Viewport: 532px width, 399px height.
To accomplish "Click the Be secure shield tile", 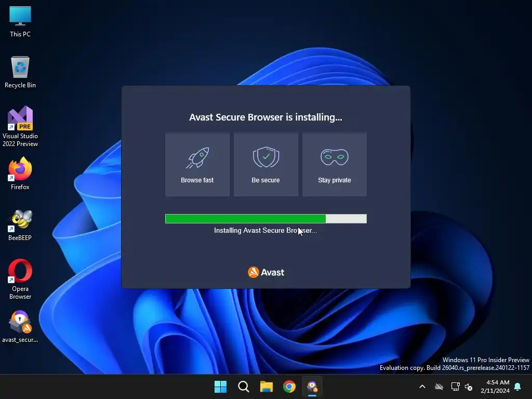I will pyautogui.click(x=265, y=164).
